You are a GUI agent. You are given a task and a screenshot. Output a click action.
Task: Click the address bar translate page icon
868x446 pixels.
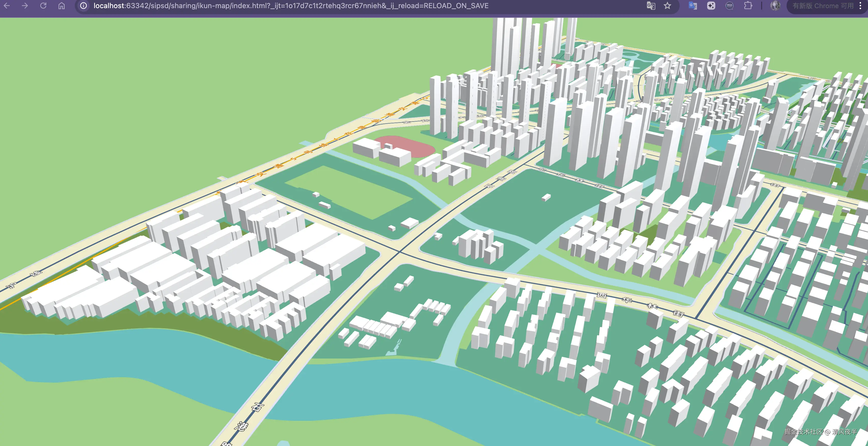[x=651, y=6]
